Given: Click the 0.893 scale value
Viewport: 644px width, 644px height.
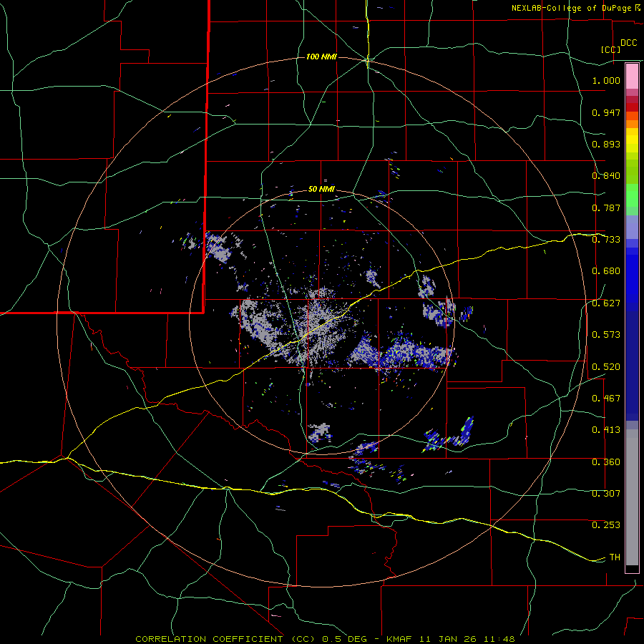Looking at the screenshot, I should 606,144.
